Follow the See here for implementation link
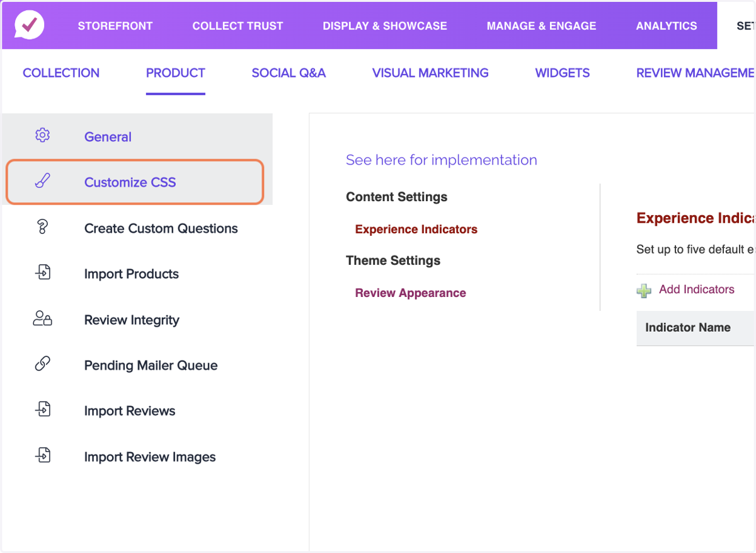The image size is (756, 553). click(x=442, y=160)
